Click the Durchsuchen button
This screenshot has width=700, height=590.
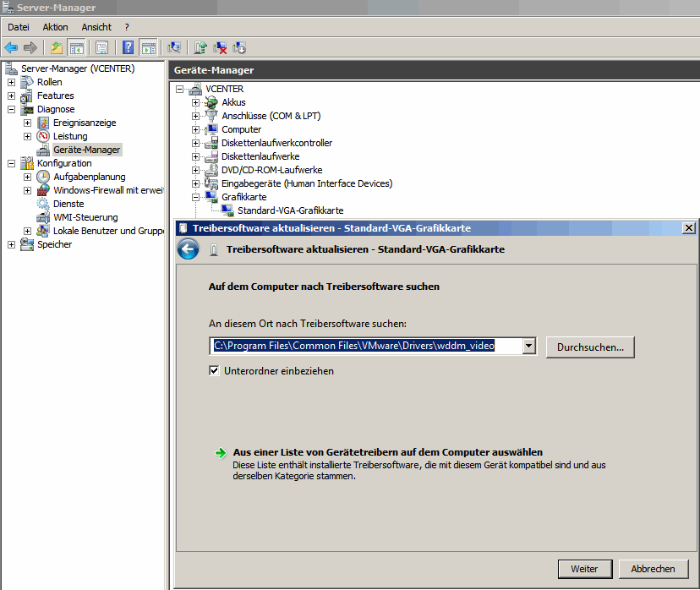(590, 347)
